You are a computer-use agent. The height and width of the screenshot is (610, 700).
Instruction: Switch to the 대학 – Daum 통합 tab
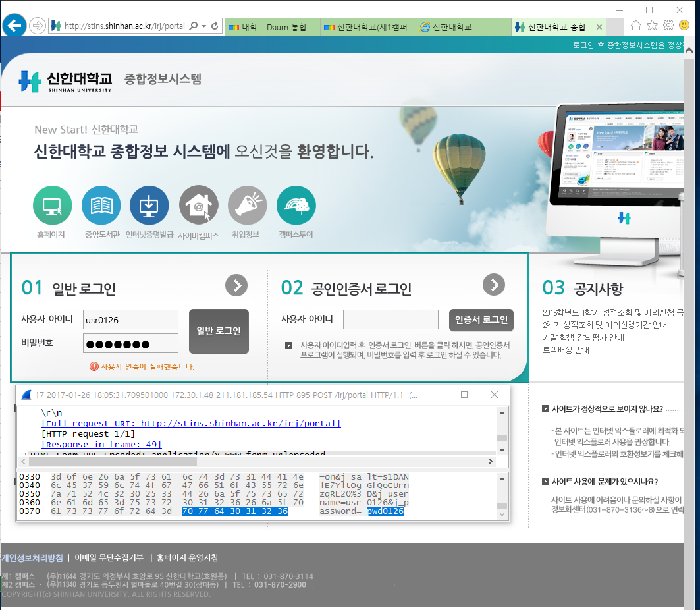click(272, 27)
